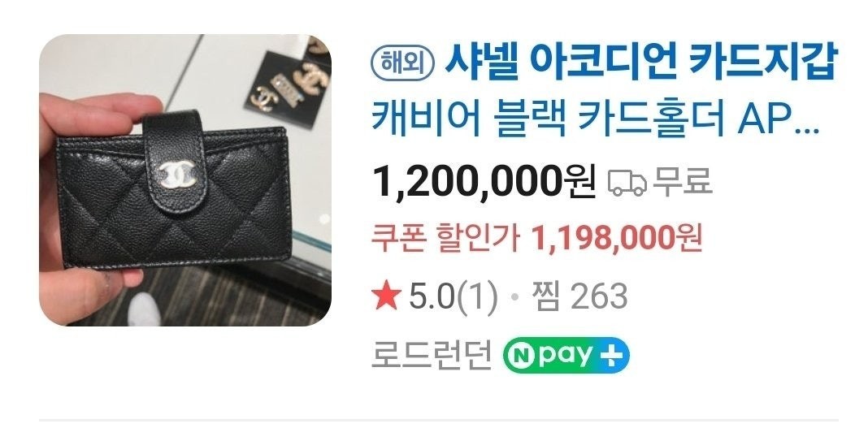Click the 찜 263 wishlist count
Screen dimensions: 868x428
pos(579,297)
